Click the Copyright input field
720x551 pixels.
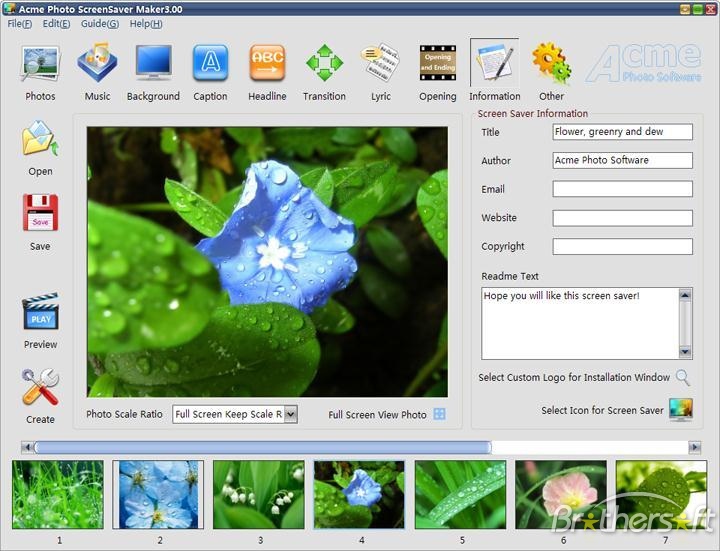pyautogui.click(x=623, y=246)
